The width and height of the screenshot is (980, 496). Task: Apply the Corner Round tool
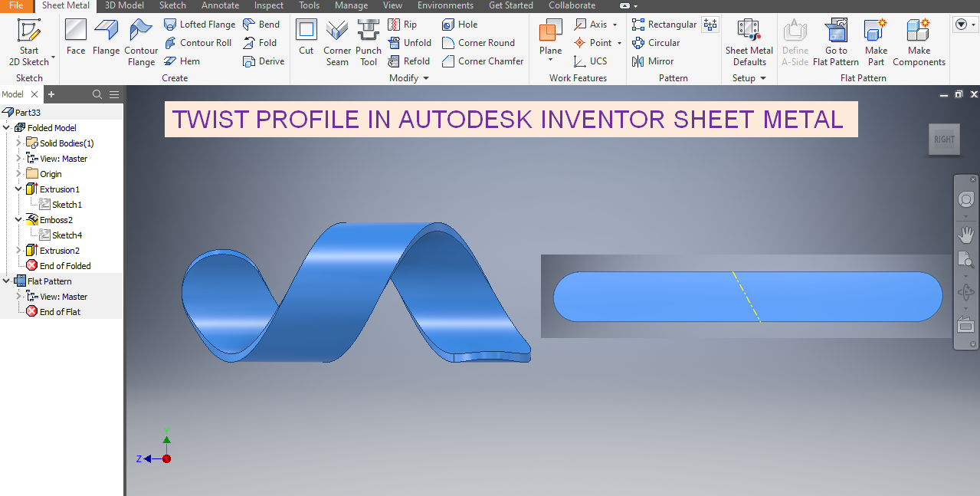coord(479,43)
